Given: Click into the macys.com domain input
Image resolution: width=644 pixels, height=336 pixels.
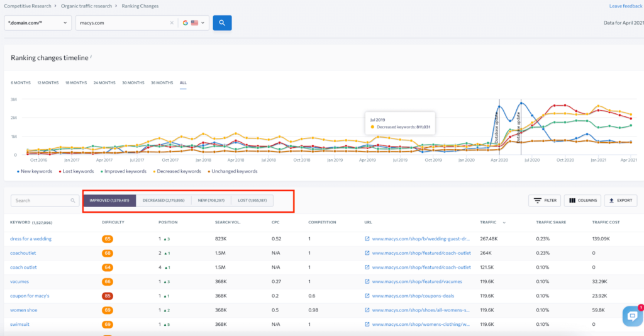Looking at the screenshot, I should point(123,23).
